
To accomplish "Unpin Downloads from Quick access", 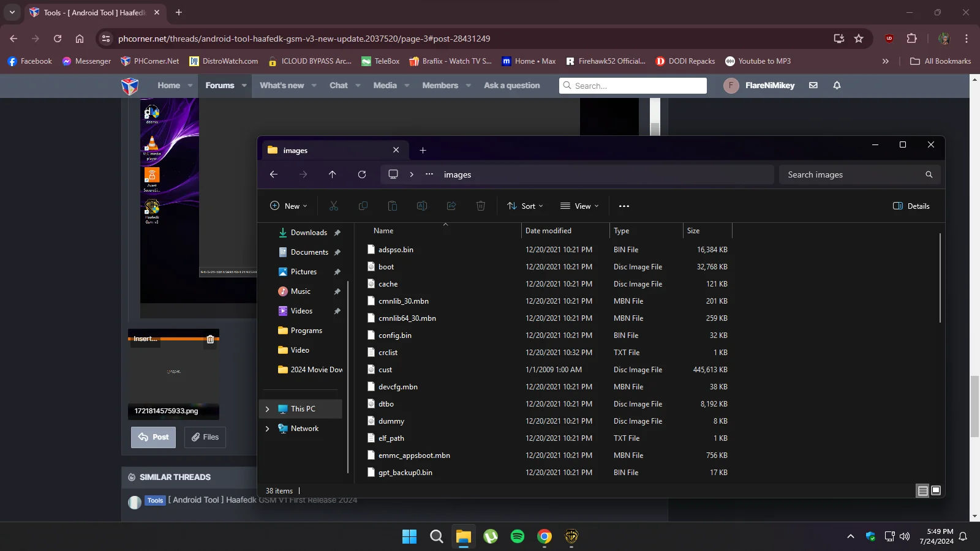I will 337,233.
